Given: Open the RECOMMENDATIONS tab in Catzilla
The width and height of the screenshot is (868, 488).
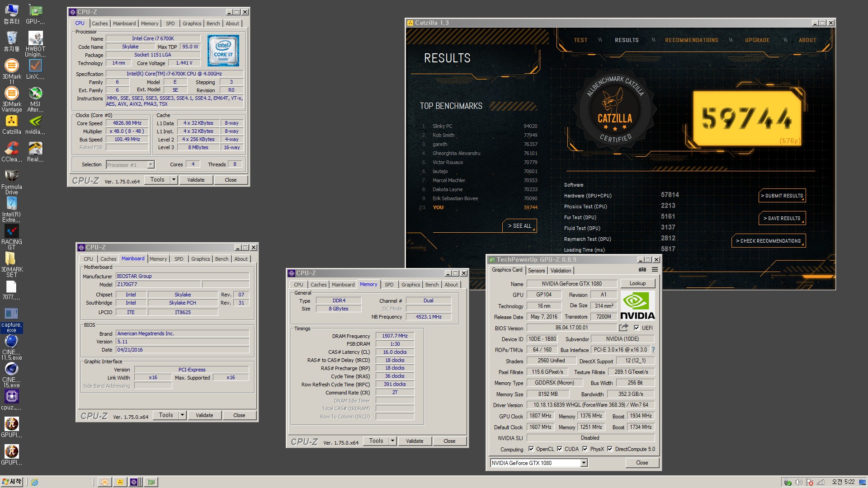Looking at the screenshot, I should [x=691, y=40].
